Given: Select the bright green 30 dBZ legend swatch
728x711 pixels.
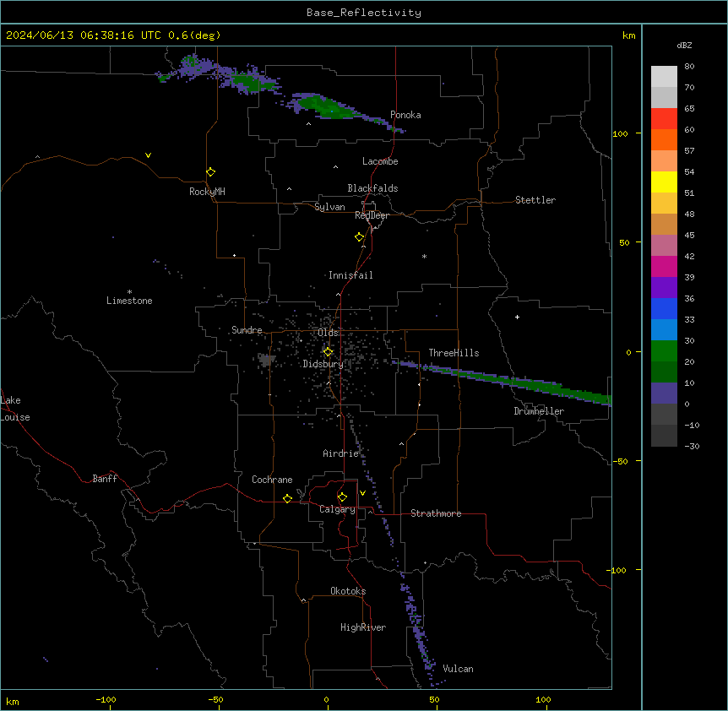Looking at the screenshot, I should click(x=664, y=351).
